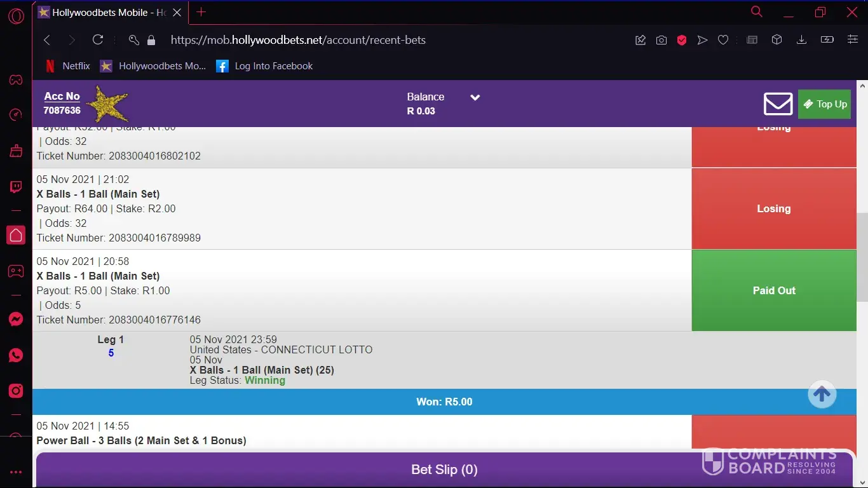Search tabs with the magnifier icon
Image resolution: width=868 pixels, height=488 pixels.
756,11
